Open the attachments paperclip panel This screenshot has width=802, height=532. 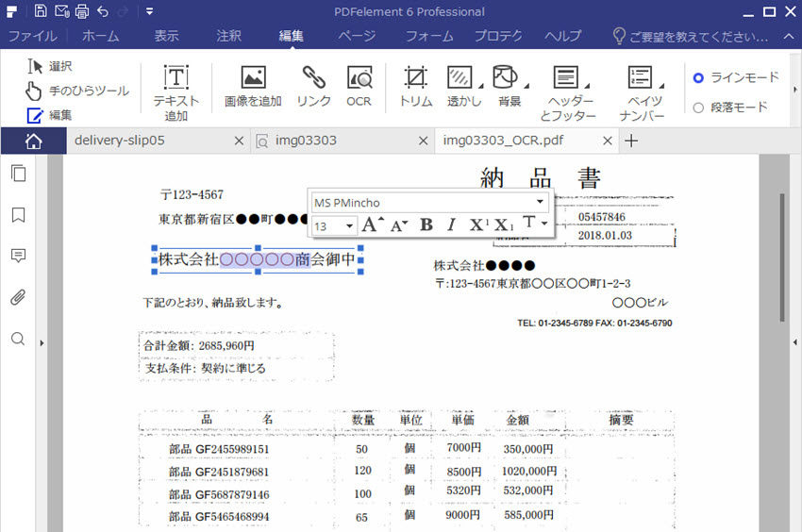19,297
